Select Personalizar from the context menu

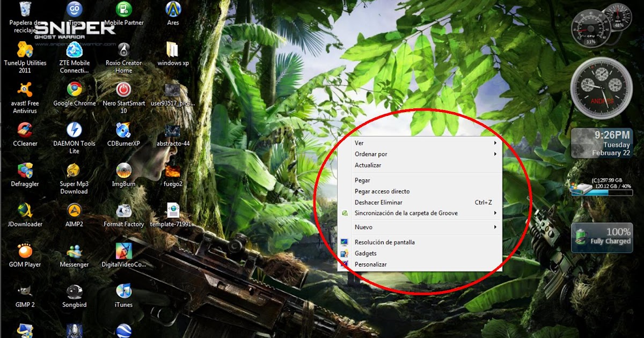420,264
